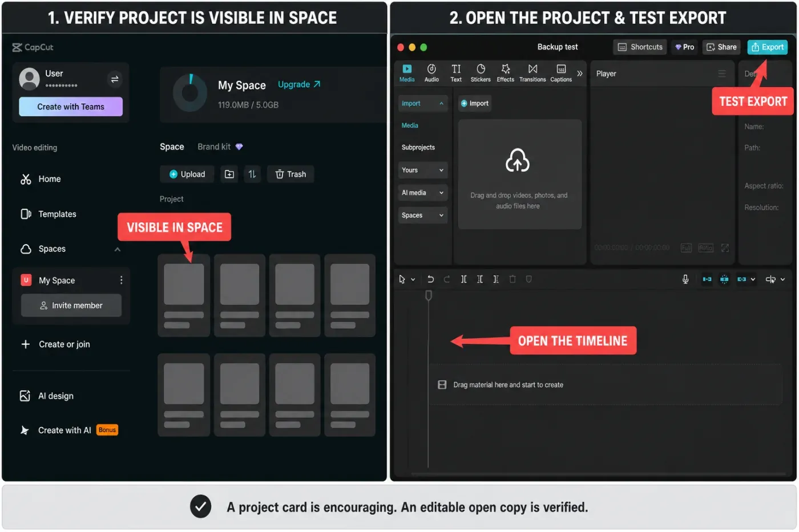799x532 pixels.
Task: Click the User profile avatar
Action: (29, 79)
